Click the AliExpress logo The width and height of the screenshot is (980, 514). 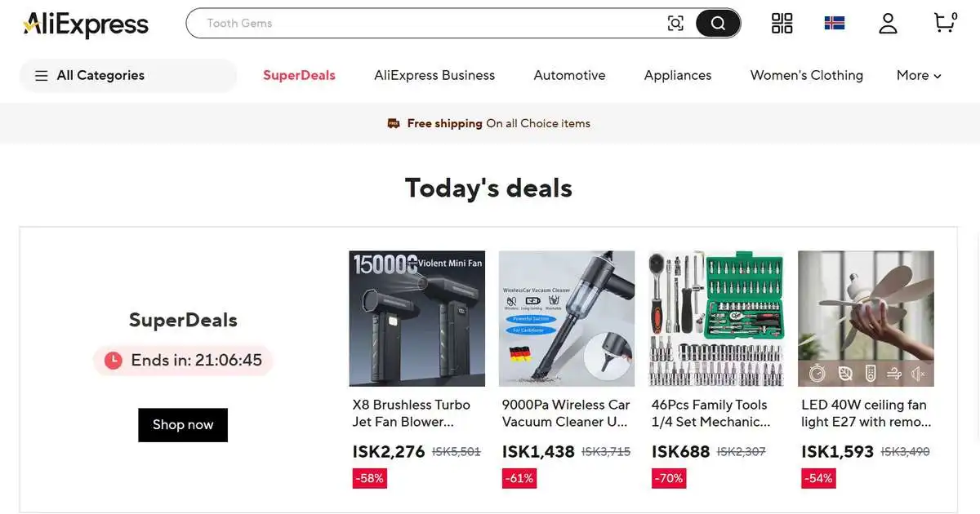point(86,24)
